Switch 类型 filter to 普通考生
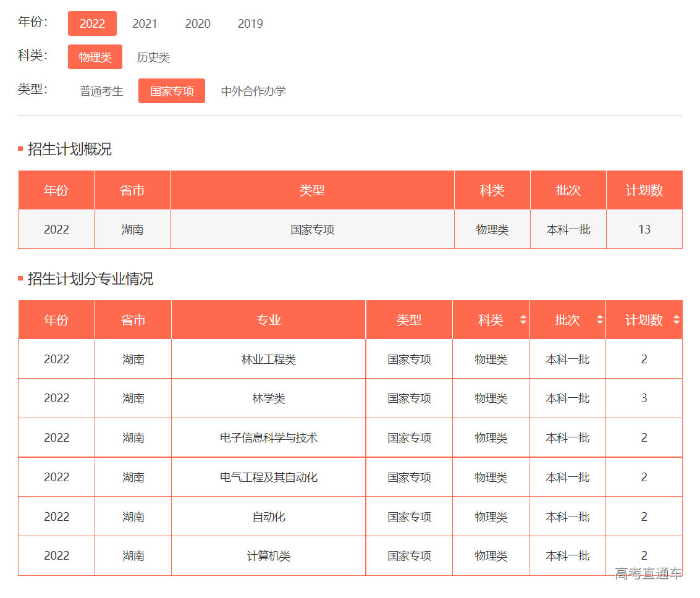 point(101,91)
